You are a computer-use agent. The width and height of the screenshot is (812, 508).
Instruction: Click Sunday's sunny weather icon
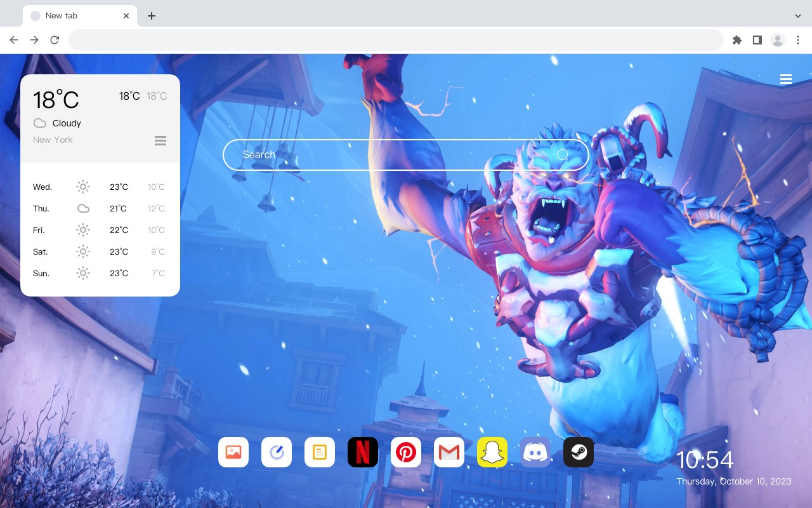83,273
